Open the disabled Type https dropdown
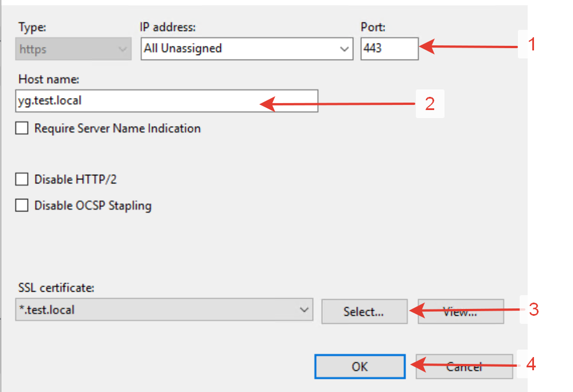The height and width of the screenshot is (392, 573). pyautogui.click(x=73, y=49)
